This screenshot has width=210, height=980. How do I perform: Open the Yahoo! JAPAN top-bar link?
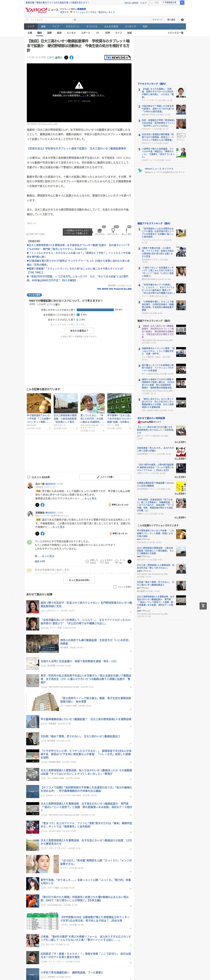[131, 3]
